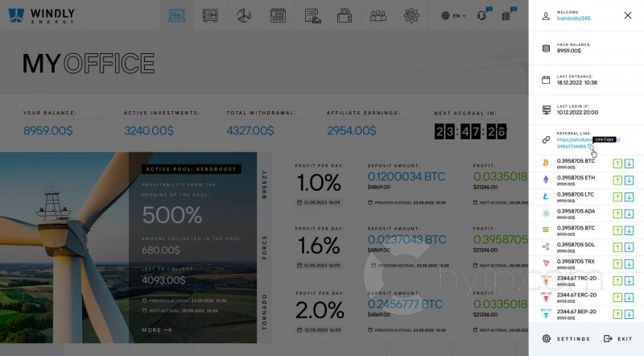Image resolution: width=644 pixels, height=356 pixels.
Task: Open the people group icon in top navigation
Action: point(378,15)
